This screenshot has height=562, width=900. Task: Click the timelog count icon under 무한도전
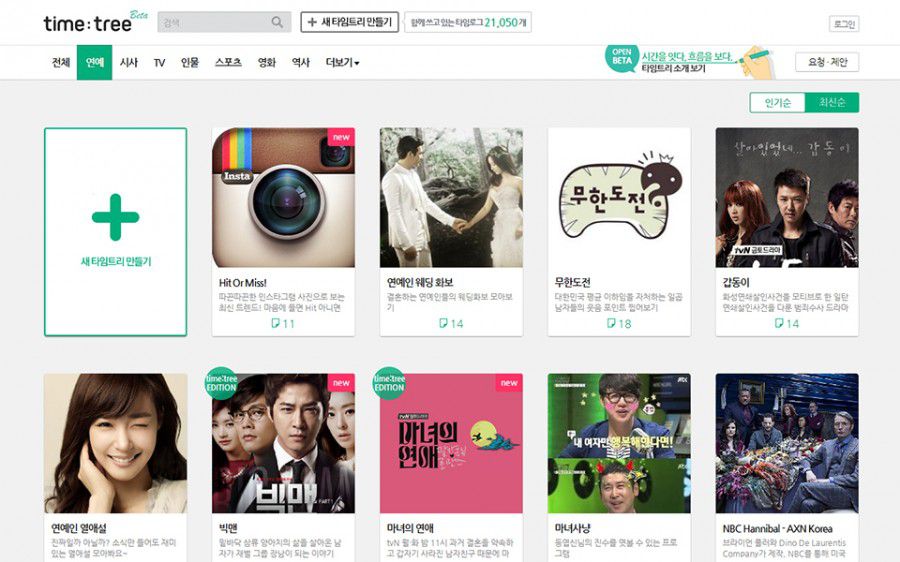tap(611, 323)
